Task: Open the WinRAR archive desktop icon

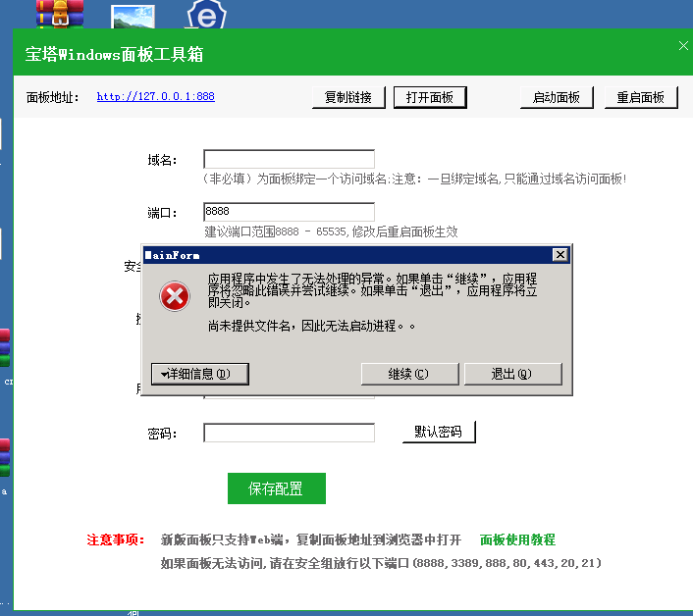Action: [x=60, y=14]
